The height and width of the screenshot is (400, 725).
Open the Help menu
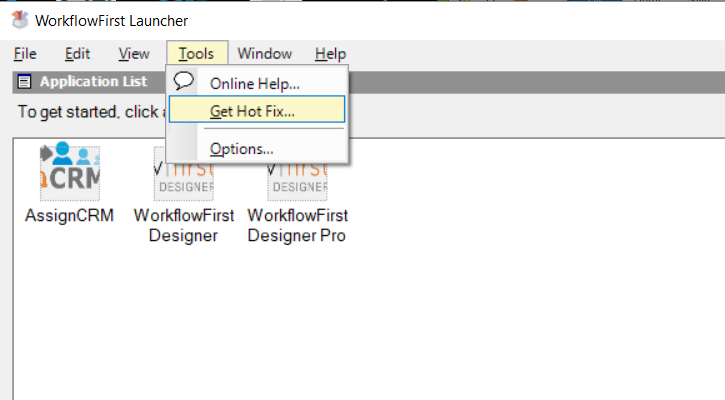330,54
